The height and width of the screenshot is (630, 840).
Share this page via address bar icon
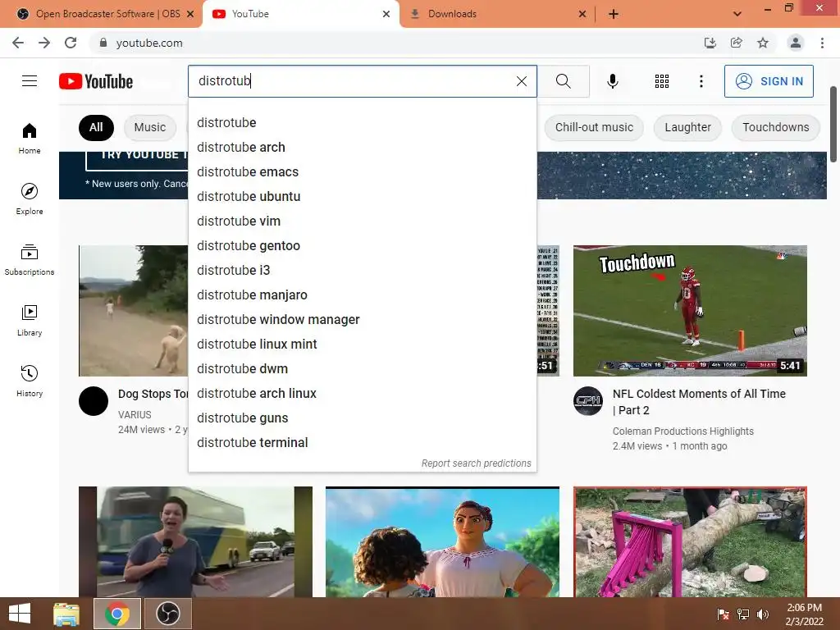[736, 43]
